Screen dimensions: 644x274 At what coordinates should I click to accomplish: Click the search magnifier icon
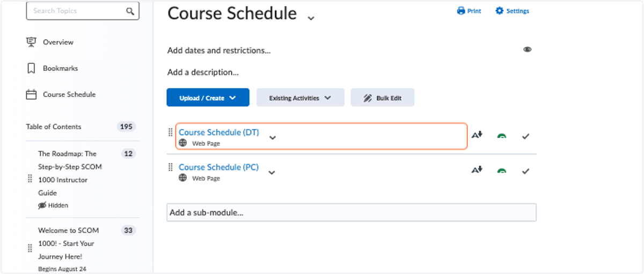[130, 11]
